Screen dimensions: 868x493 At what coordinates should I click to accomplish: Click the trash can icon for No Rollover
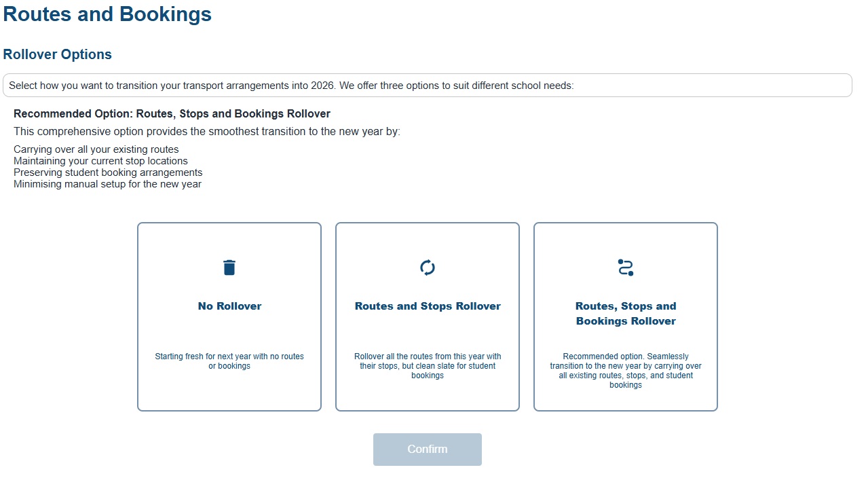click(229, 268)
